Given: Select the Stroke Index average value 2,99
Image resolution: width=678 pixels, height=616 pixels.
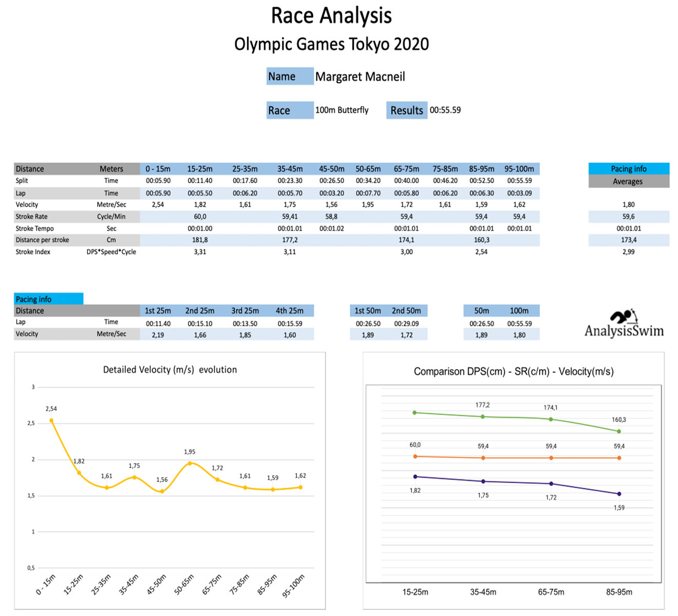Looking at the screenshot, I should (x=628, y=252).
